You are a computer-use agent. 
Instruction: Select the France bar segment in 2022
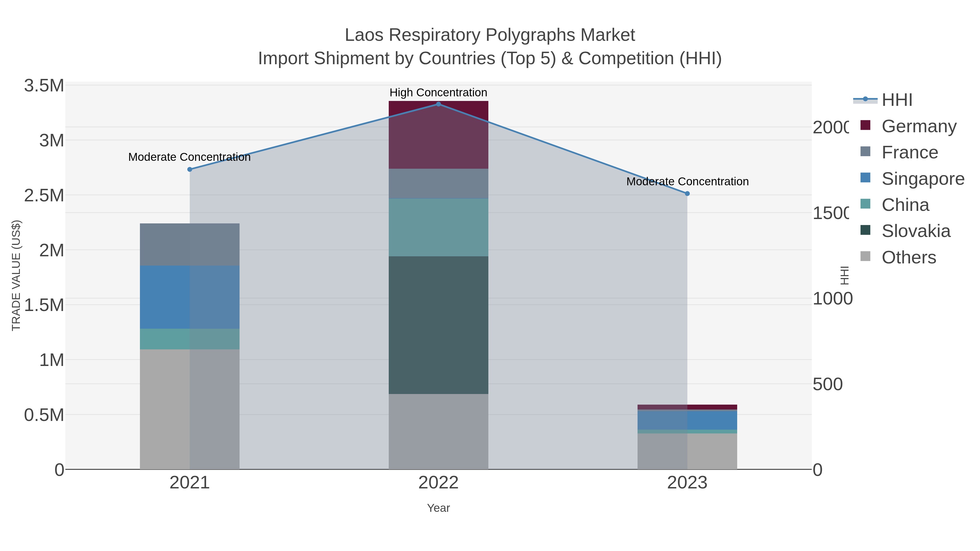[x=438, y=184]
